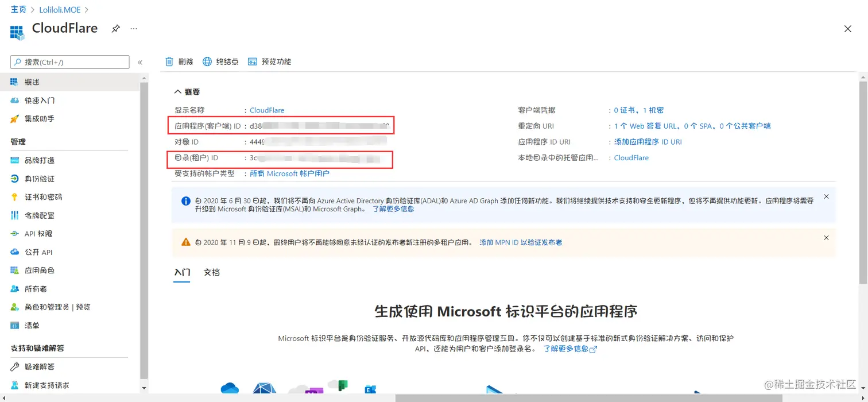Click the 令牌配置 icon
Screen dimensions: 868x402
point(15,215)
